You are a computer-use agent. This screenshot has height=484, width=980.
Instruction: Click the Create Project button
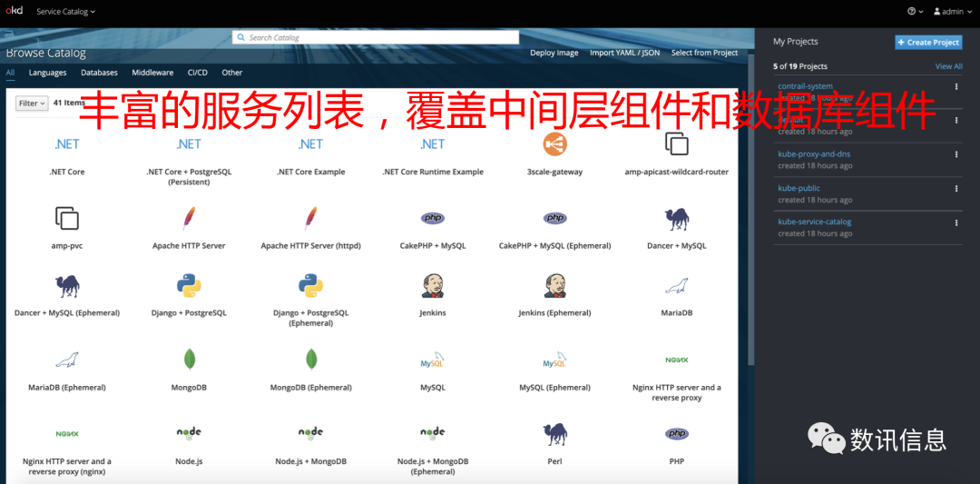click(x=929, y=42)
